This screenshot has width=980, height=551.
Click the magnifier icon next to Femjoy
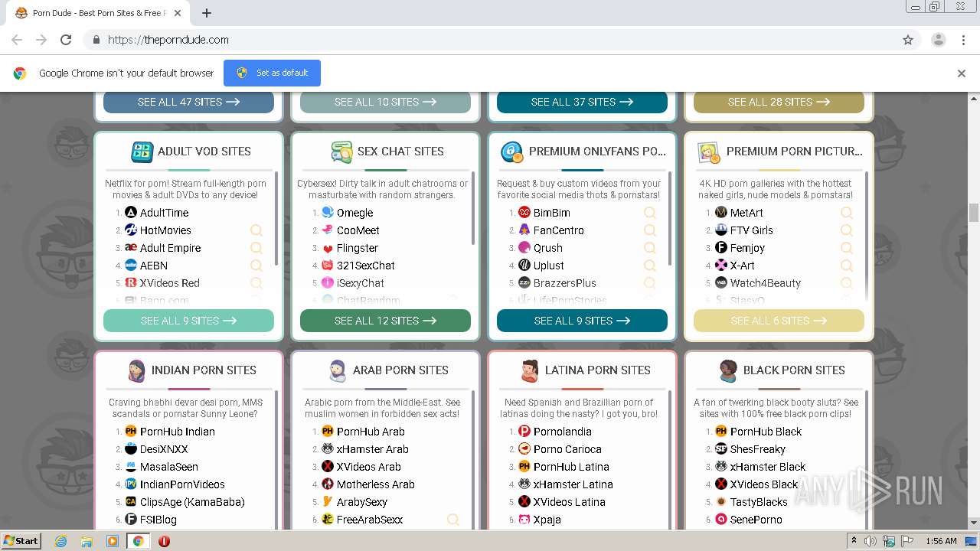point(847,248)
